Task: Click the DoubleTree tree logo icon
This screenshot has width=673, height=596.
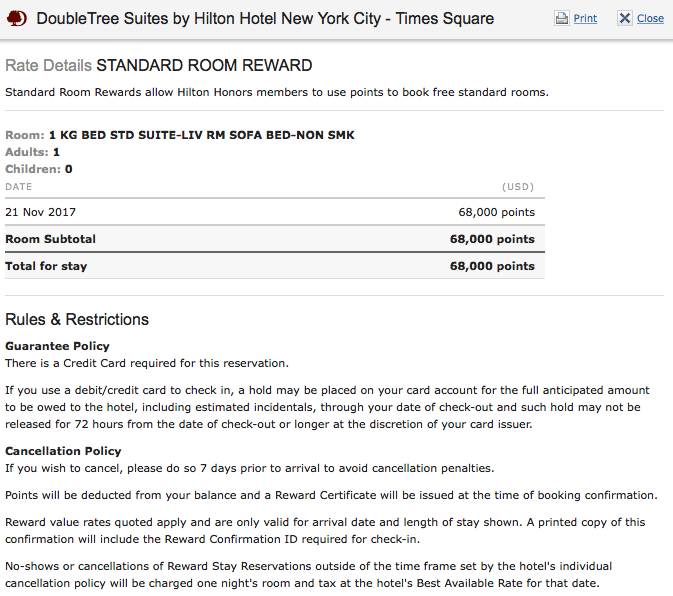Action: point(17,18)
